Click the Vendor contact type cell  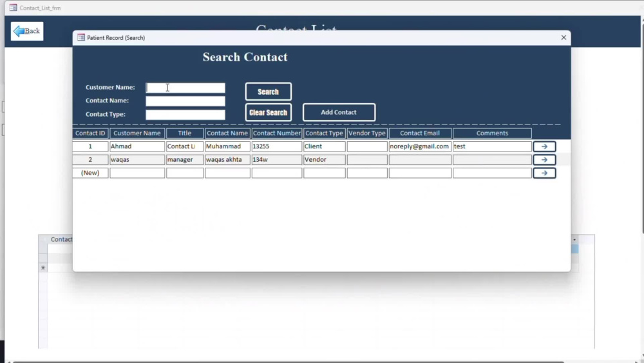click(x=325, y=159)
